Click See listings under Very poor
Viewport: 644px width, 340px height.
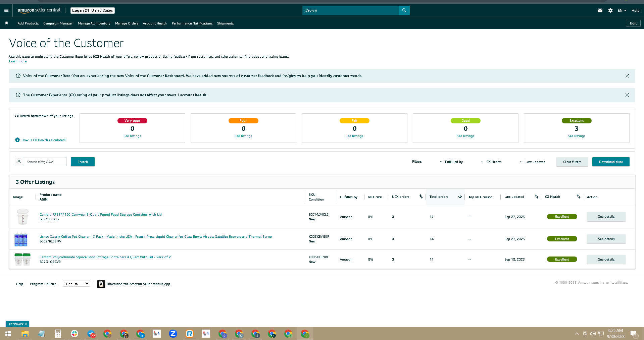pyautogui.click(x=132, y=136)
